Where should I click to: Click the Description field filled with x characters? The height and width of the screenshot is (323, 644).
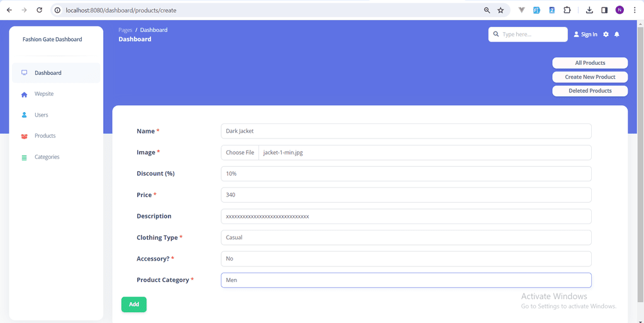tap(406, 216)
